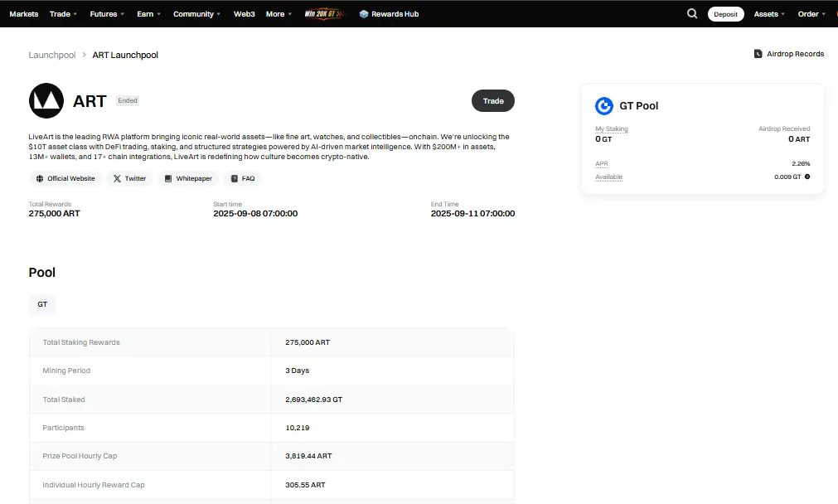This screenshot has height=504, width=838.
Task: Expand the Assets dropdown
Action: tap(769, 14)
